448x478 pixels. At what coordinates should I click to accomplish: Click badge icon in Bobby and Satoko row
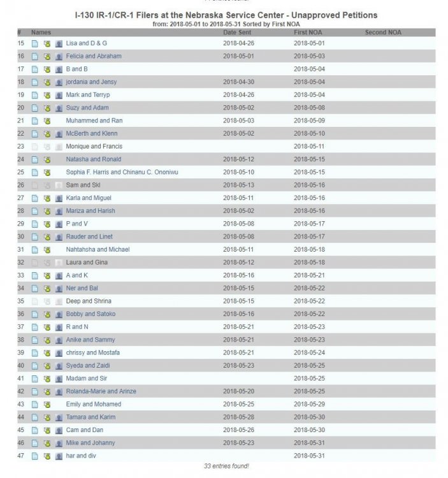pos(47,314)
